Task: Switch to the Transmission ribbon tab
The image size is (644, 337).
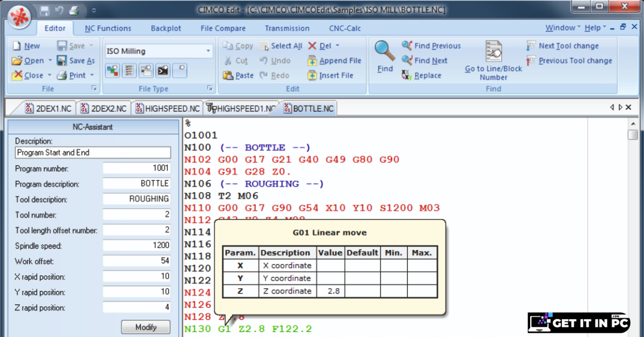Action: 287,28
